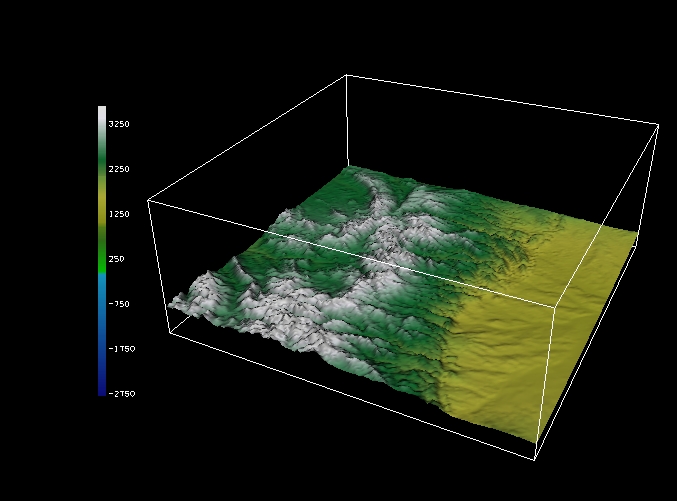
Task: Click the vertical elevation color bar
Action: (x=102, y=250)
